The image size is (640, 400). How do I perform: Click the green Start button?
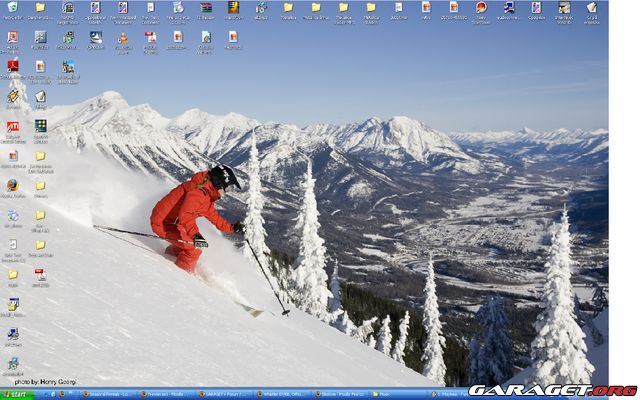tap(17, 394)
